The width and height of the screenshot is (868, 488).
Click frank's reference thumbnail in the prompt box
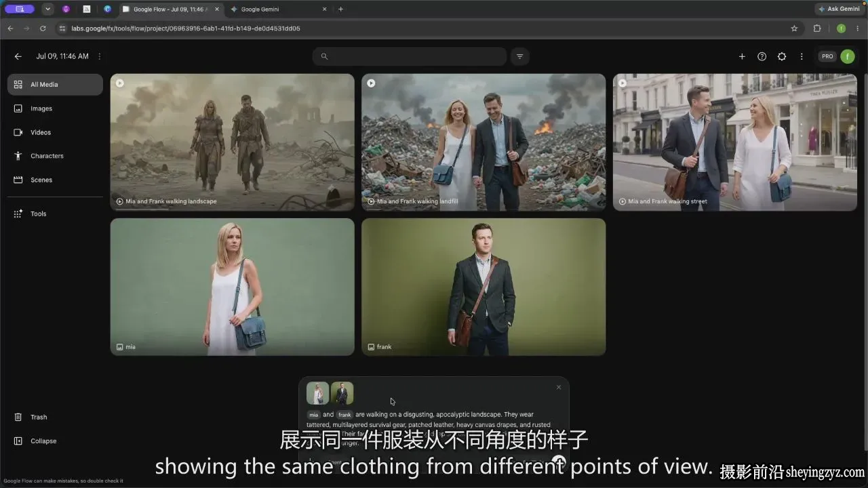point(342,393)
